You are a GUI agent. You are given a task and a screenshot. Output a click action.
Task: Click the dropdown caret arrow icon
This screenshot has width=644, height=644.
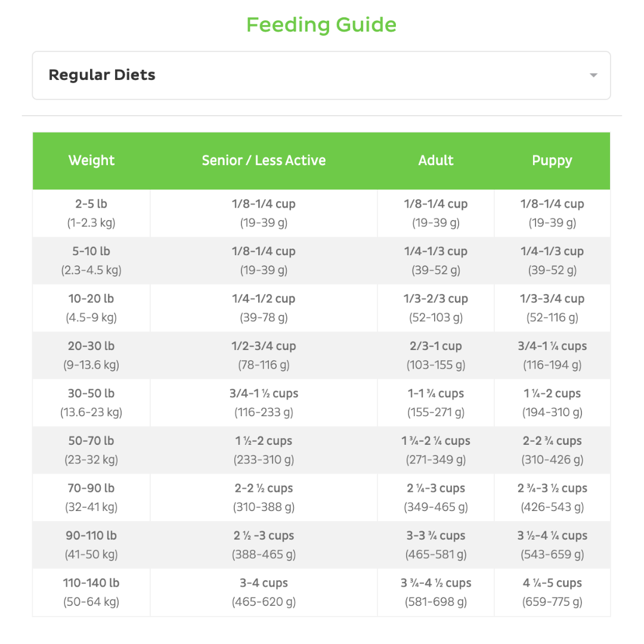tap(593, 75)
